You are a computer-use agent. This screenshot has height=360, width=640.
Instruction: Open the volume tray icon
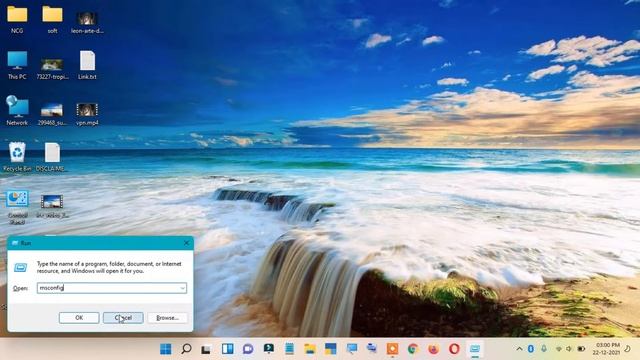coord(569,349)
